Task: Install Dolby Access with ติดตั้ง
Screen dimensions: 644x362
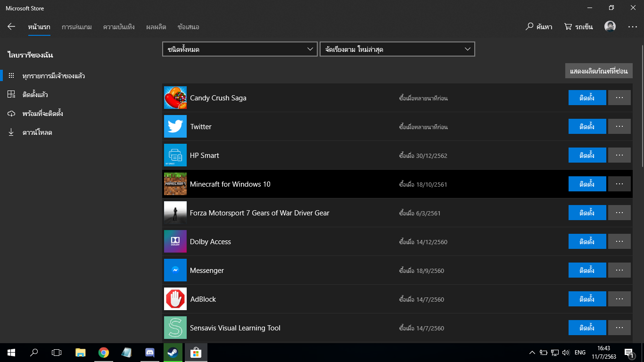Action: (587, 241)
